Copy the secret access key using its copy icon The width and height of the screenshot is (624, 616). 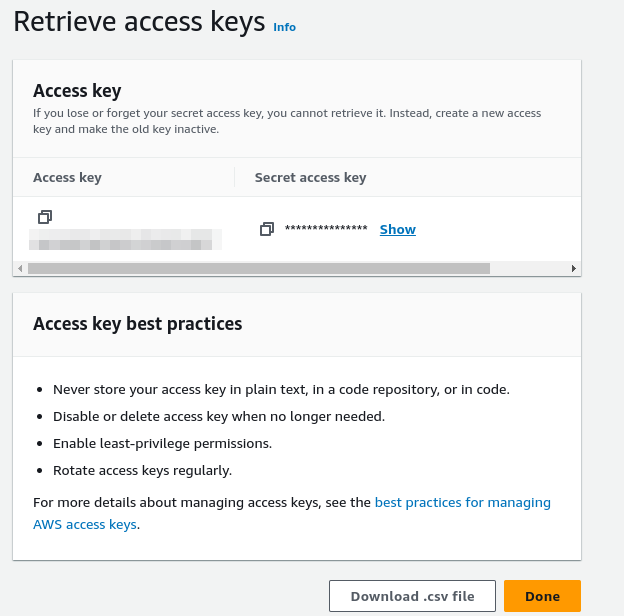click(x=266, y=229)
